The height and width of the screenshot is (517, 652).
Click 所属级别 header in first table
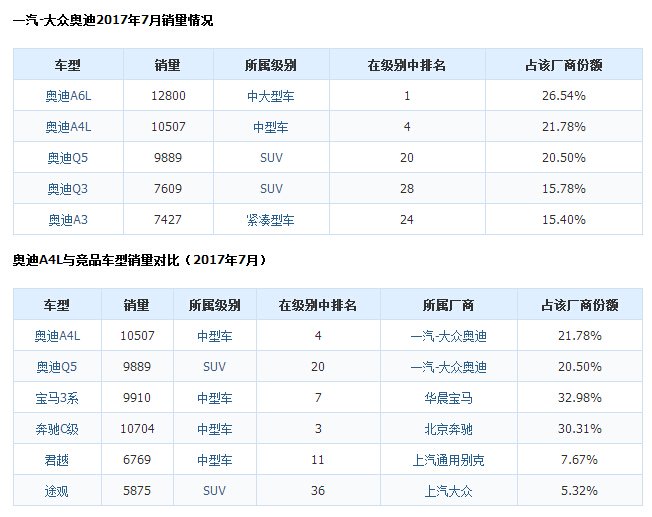point(271,65)
